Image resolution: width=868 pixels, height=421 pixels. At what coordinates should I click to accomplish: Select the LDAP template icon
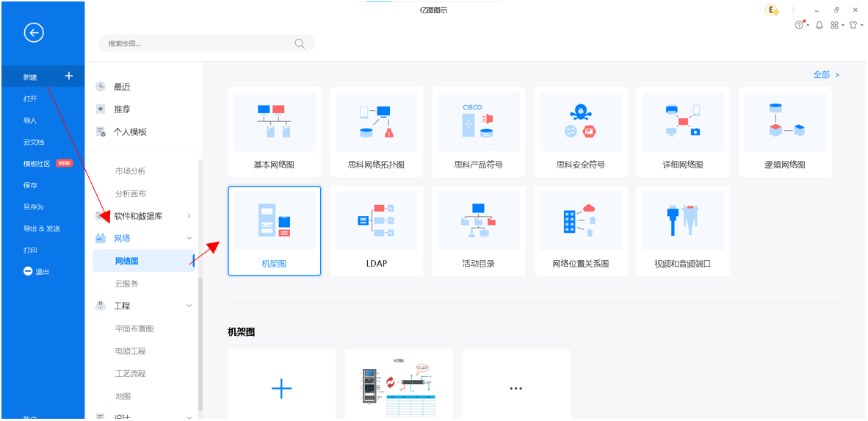[376, 220]
